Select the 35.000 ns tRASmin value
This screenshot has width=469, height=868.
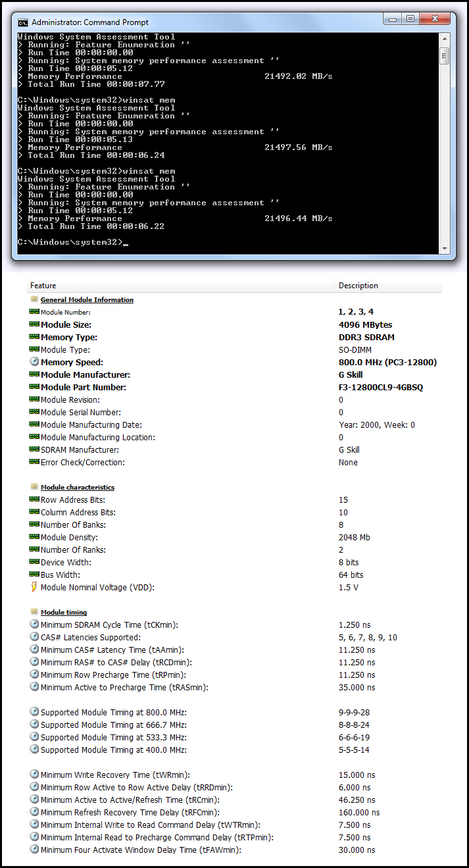[357, 687]
